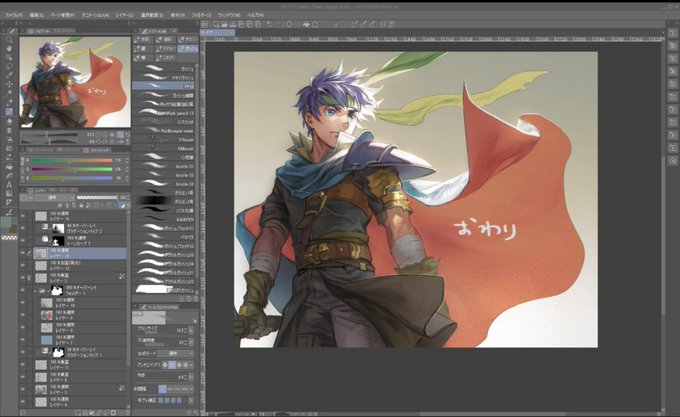Open the layer blend mode 通常 dropdown
The width and height of the screenshot is (680, 417).
click(54, 197)
